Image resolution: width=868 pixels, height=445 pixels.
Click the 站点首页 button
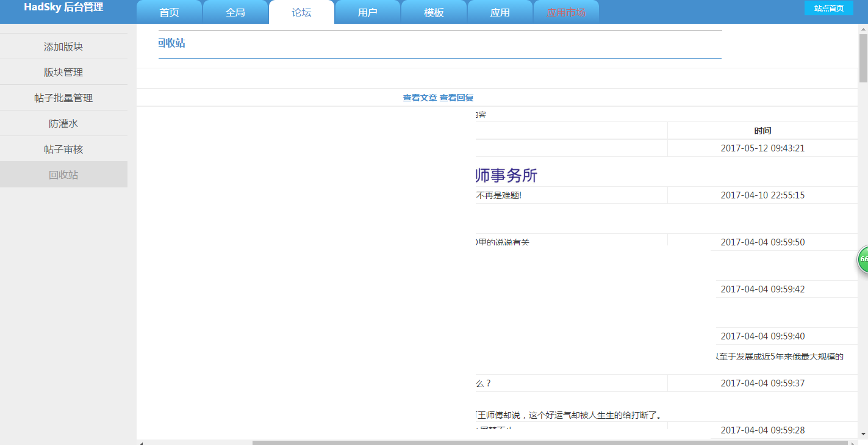click(828, 8)
